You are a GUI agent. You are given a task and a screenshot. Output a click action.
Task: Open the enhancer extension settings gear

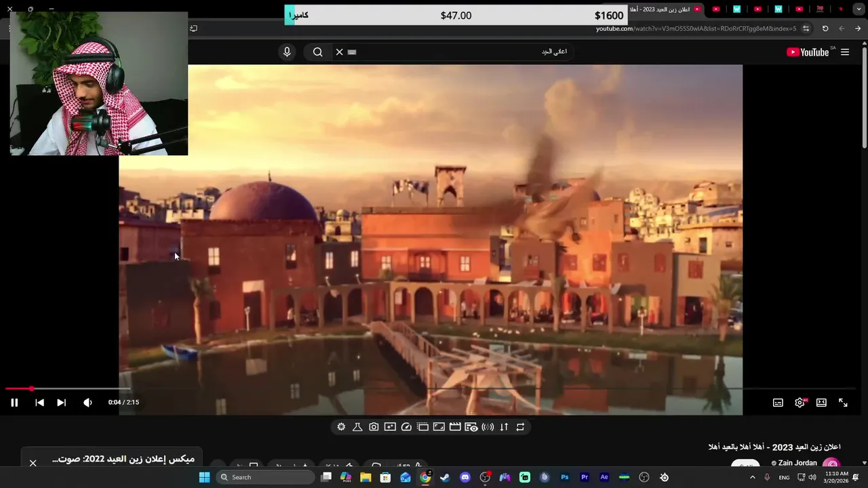tap(341, 427)
